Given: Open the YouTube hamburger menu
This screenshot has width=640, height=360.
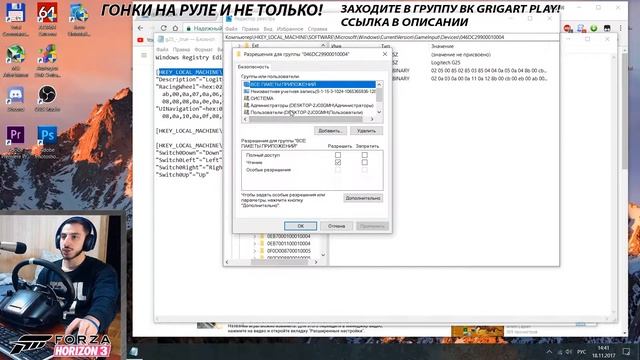Looking at the screenshot, I should click(144, 55).
